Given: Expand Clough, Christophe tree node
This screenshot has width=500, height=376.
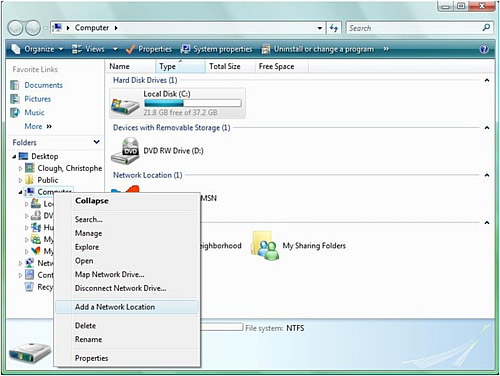Looking at the screenshot, I should 20,169.
